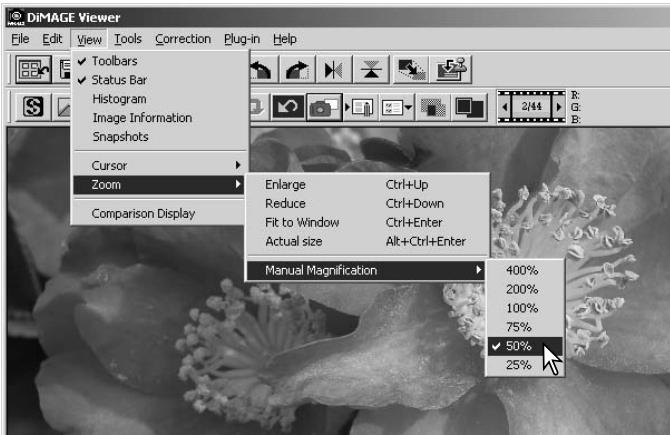The width and height of the screenshot is (670, 435).
Task: Choose Enlarge in the Zoom submenu
Action: 367,185
